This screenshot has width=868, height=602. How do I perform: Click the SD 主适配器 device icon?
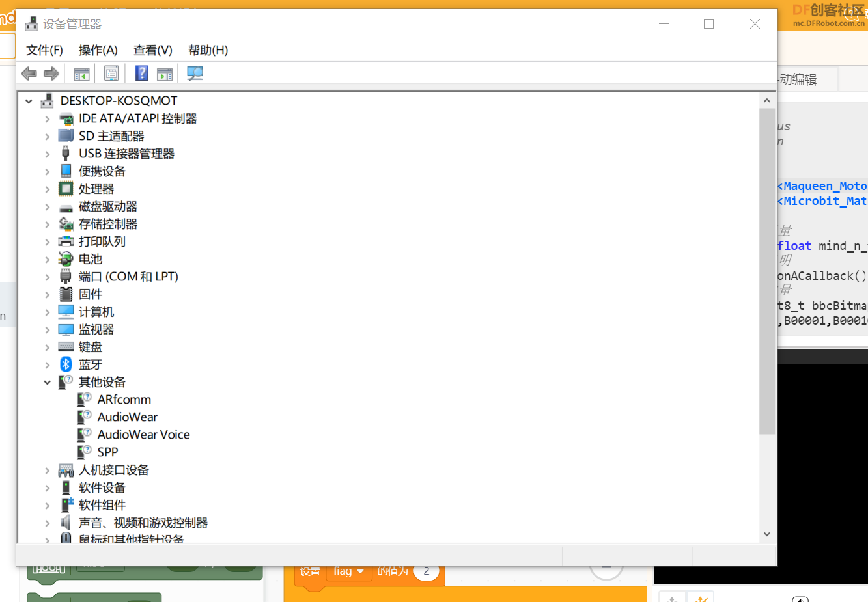[x=66, y=136]
